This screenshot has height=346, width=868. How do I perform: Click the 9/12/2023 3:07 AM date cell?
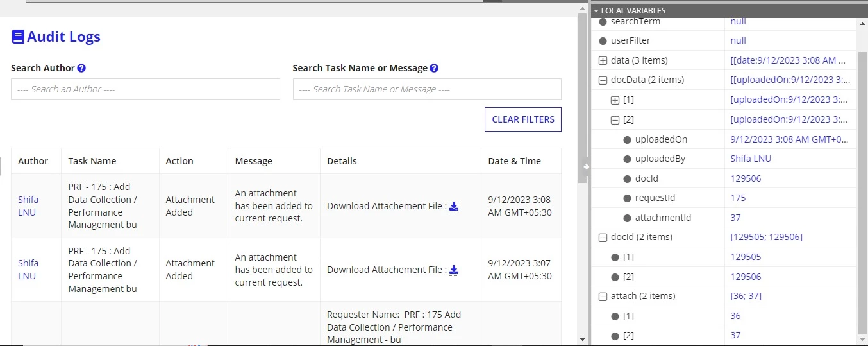pyautogui.click(x=520, y=270)
